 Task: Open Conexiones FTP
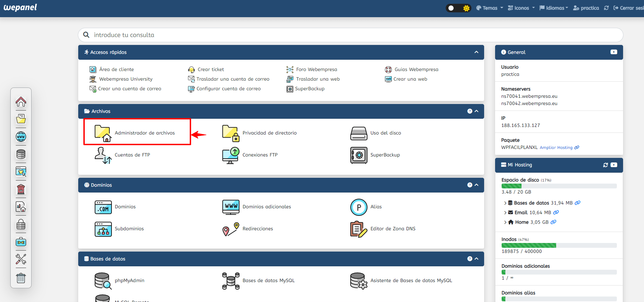tap(250, 155)
